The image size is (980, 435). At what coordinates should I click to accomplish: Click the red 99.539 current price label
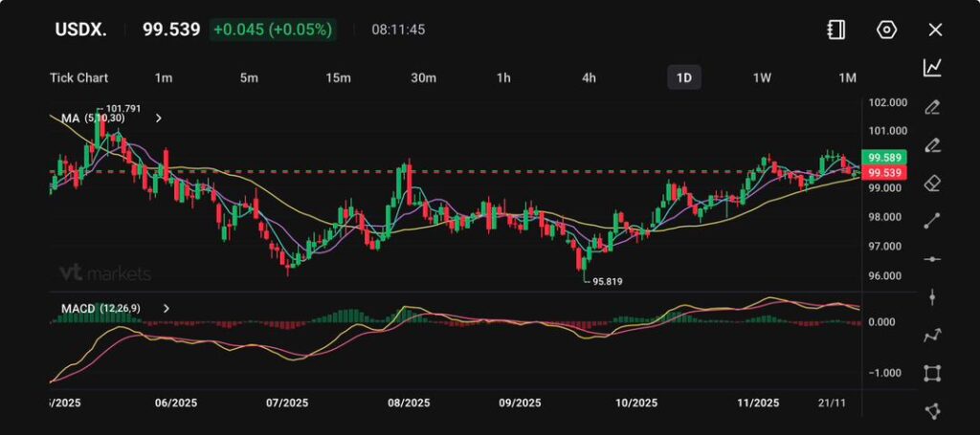pyautogui.click(x=882, y=173)
